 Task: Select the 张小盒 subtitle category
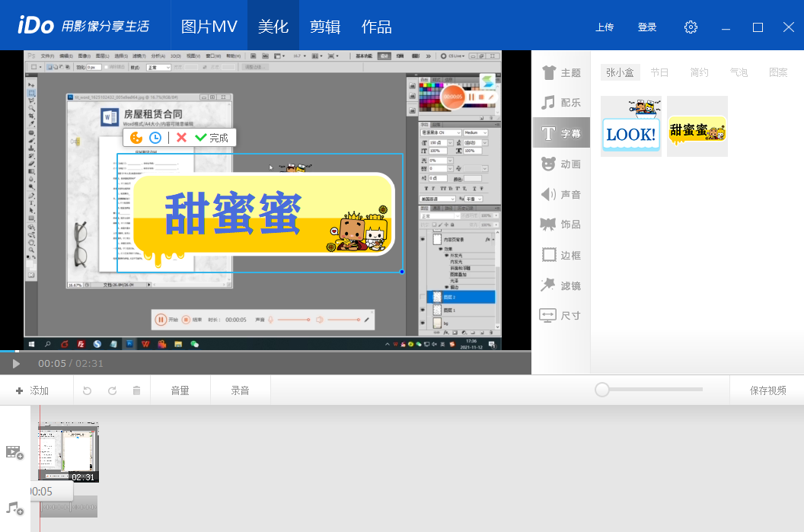tap(620, 73)
